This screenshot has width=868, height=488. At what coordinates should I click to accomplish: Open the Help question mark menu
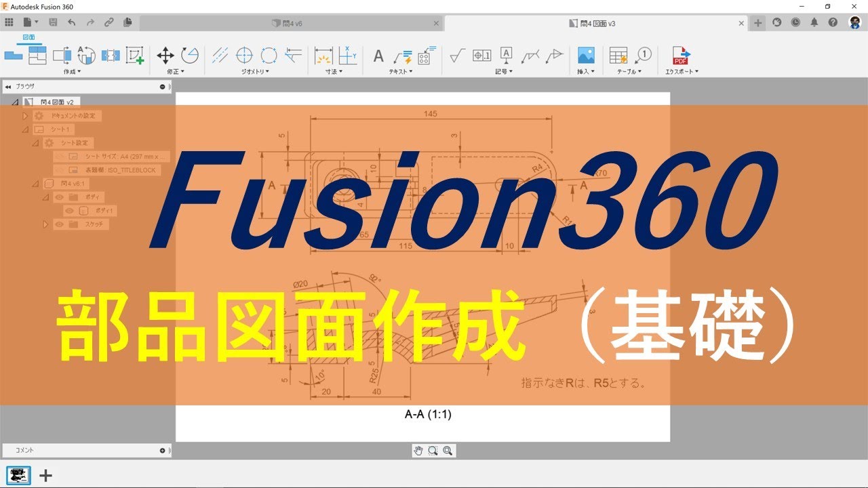pos(833,22)
